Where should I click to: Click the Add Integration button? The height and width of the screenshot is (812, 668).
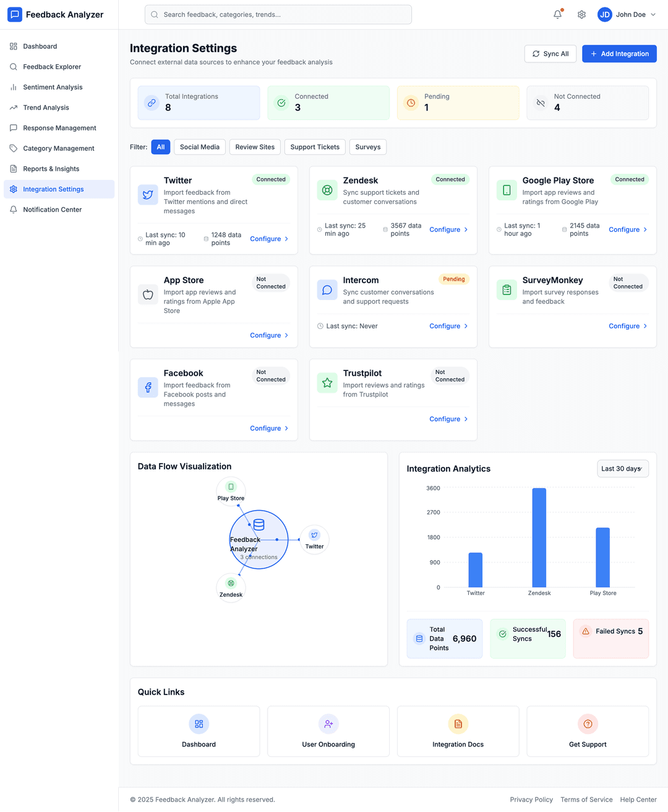(619, 54)
